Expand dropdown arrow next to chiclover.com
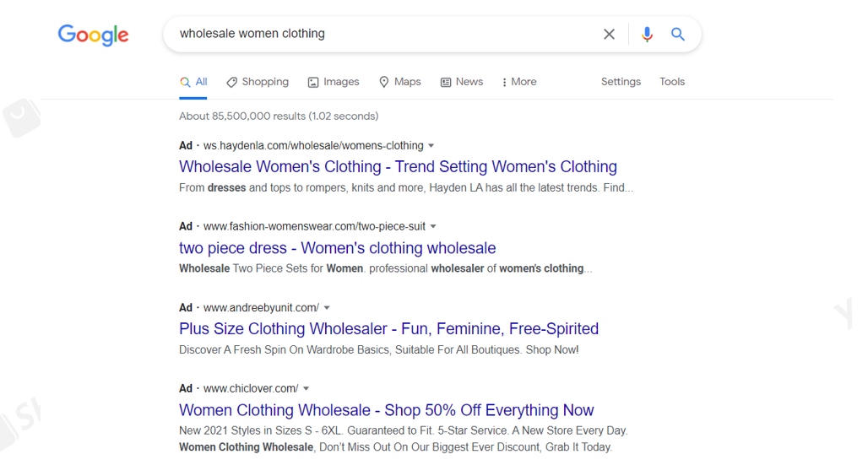Image resolution: width=868 pixels, height=476 pixels. [307, 389]
